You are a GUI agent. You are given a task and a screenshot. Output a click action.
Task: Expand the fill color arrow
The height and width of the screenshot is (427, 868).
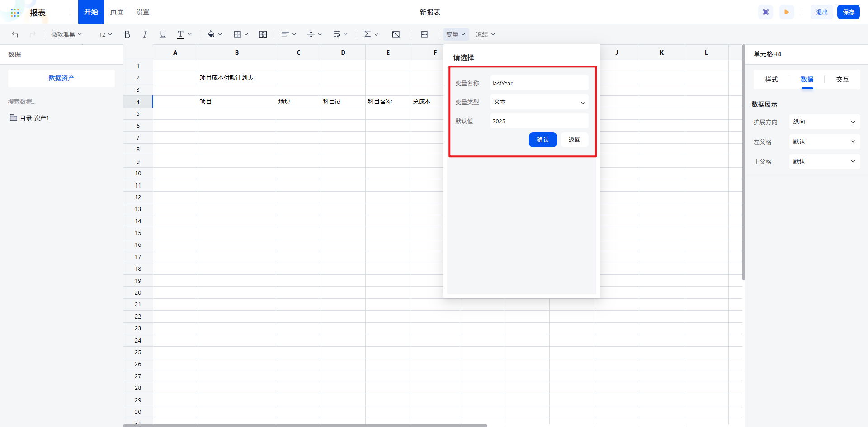220,34
